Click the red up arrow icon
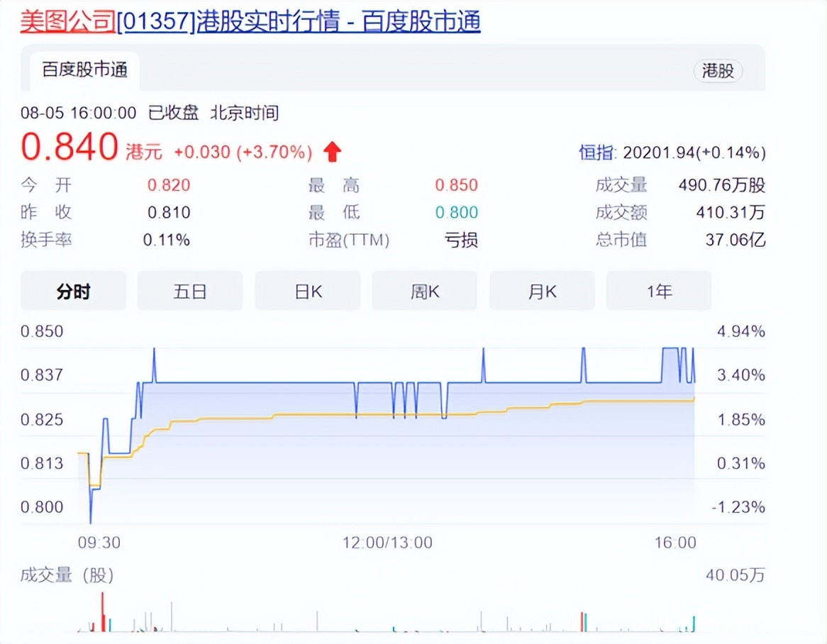The width and height of the screenshot is (827, 644). 332,152
